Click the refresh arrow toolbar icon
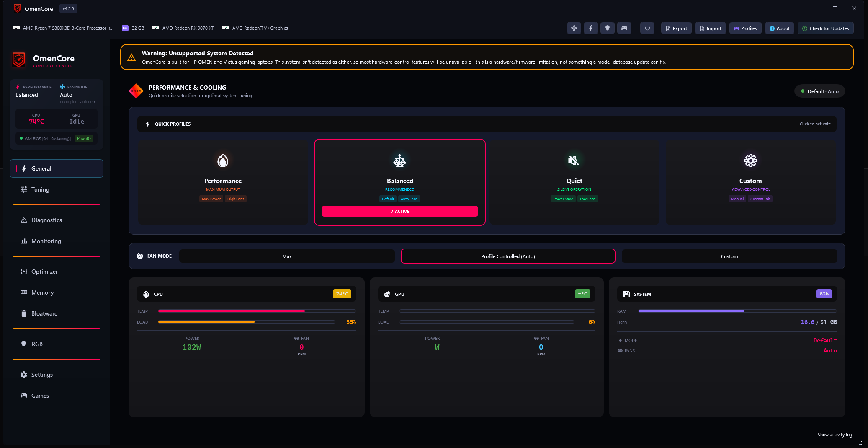868x448 pixels. 647,28
